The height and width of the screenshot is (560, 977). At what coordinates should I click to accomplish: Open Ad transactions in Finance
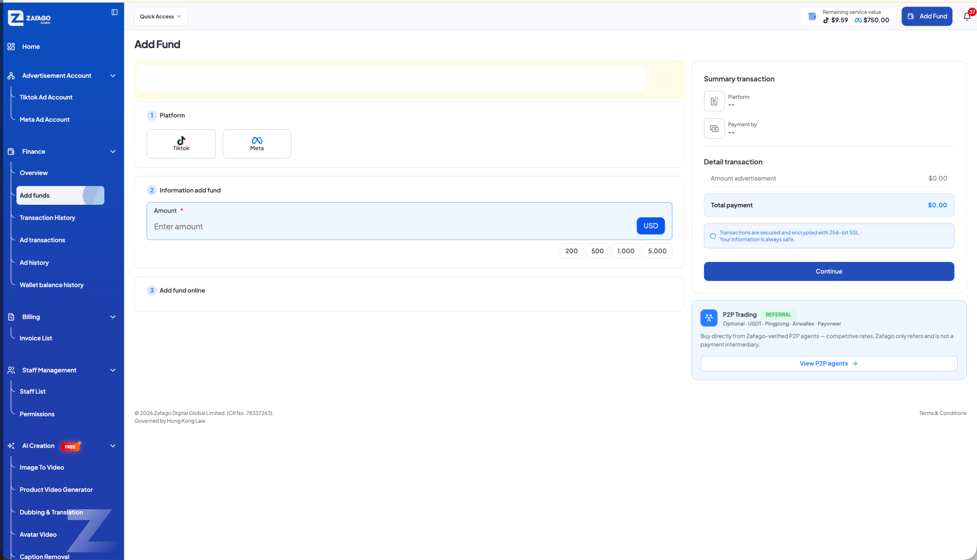(x=42, y=240)
